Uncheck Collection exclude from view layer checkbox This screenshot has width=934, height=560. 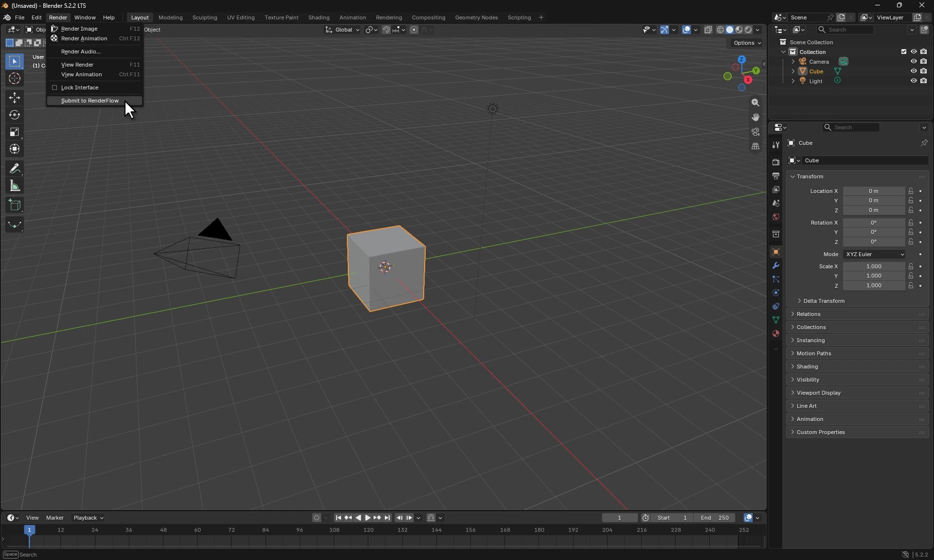click(x=904, y=52)
